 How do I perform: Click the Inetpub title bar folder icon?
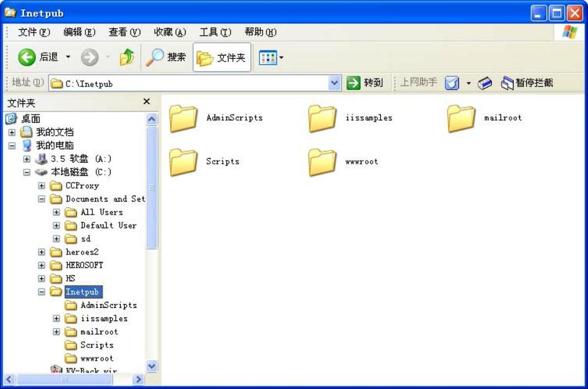tap(10, 12)
